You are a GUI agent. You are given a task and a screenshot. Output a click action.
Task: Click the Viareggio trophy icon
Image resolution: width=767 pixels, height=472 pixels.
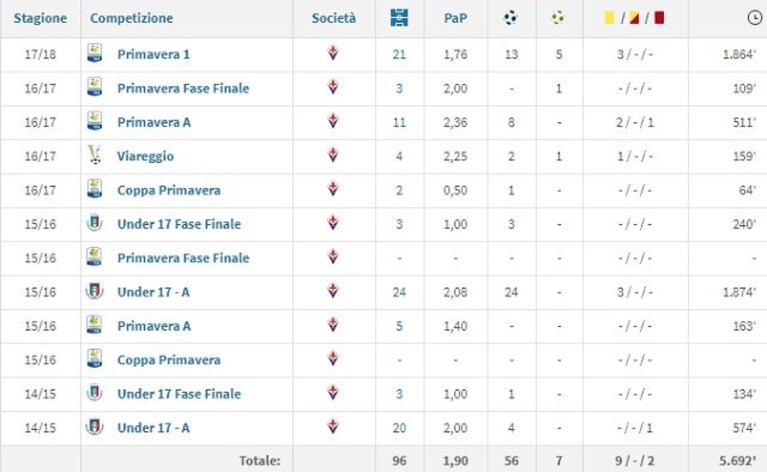click(x=94, y=156)
